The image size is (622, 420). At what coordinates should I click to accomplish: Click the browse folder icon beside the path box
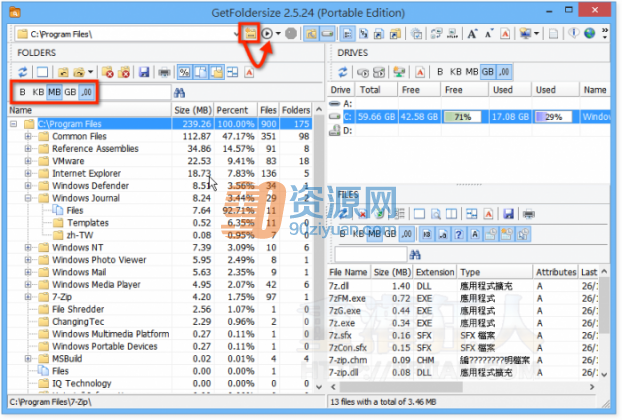click(x=250, y=33)
